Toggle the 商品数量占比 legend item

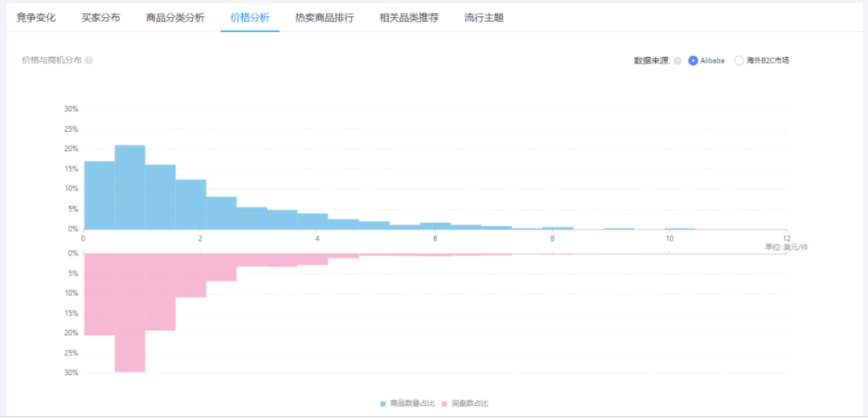click(407, 403)
